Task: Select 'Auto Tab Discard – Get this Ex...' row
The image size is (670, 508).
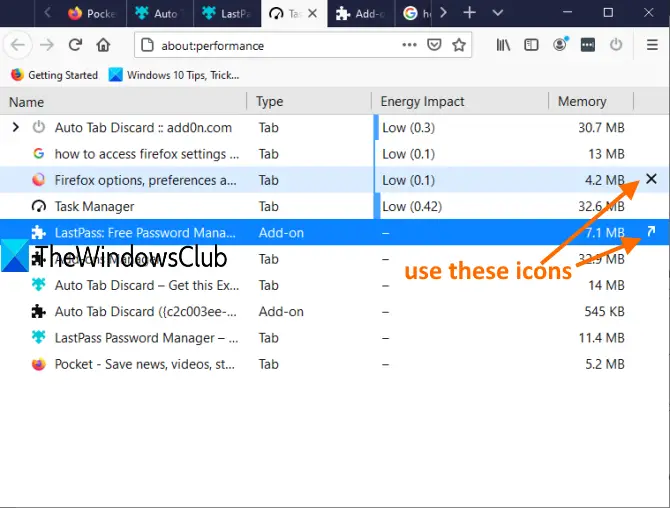Action: coord(335,285)
